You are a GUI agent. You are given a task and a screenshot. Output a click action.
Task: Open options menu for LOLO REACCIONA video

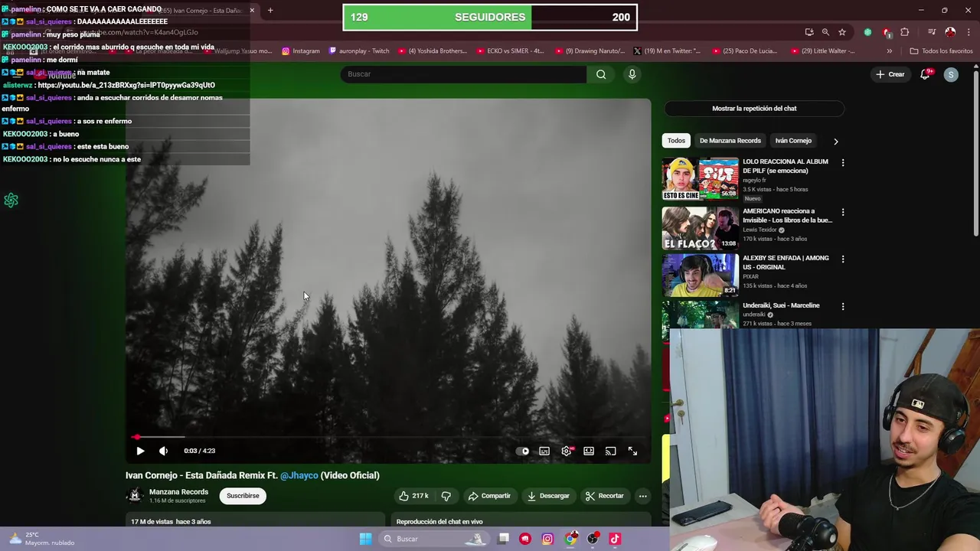coord(843,163)
